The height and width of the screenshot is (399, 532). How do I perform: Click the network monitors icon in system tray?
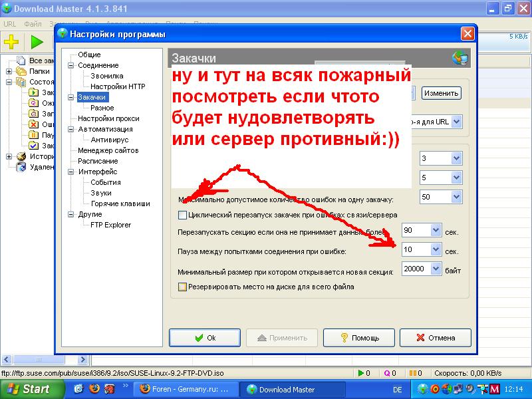458,389
